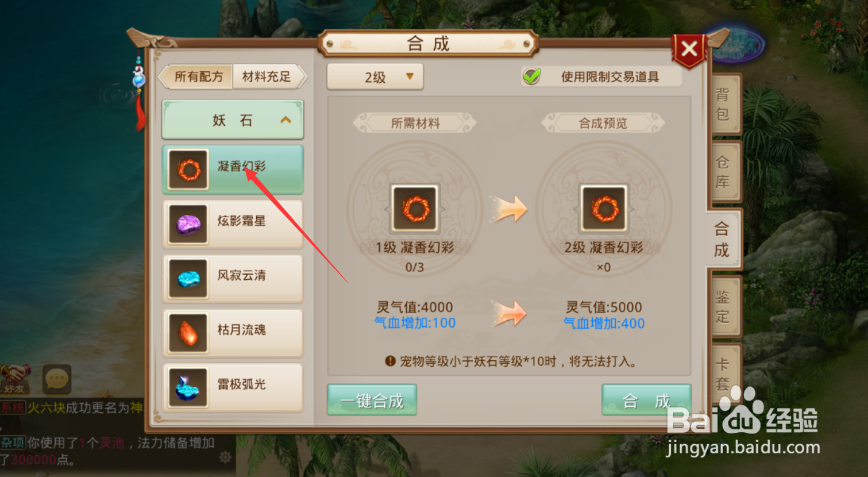Select the purple 炫影霜星 stone icon
Viewport: 868px width, 477px height.
(188, 224)
